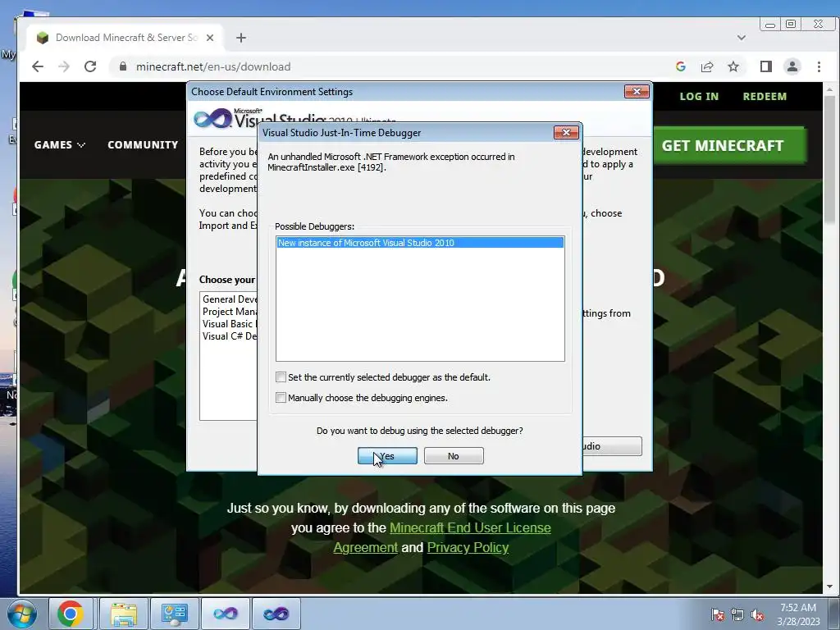Viewport: 840px width, 630px height.
Task: Go back in Chrome browser
Action: coord(38,66)
